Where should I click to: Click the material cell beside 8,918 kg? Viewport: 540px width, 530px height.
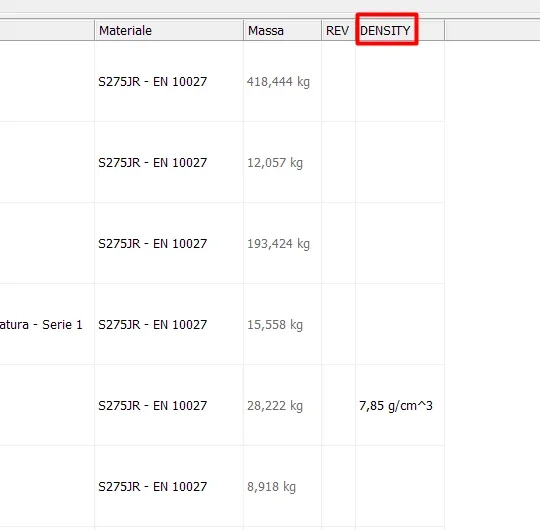tap(169, 486)
